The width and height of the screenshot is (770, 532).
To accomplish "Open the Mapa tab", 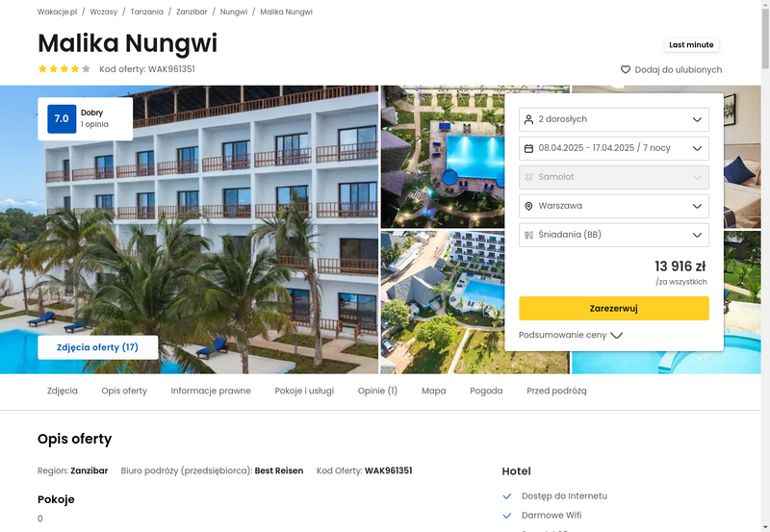I will 434,391.
